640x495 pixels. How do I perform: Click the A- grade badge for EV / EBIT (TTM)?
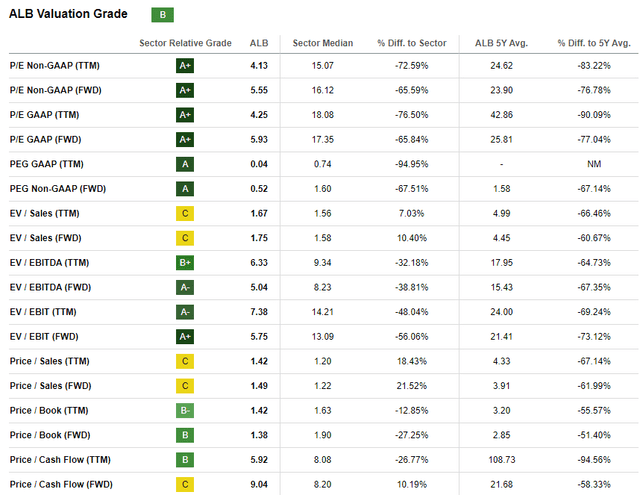[185, 312]
